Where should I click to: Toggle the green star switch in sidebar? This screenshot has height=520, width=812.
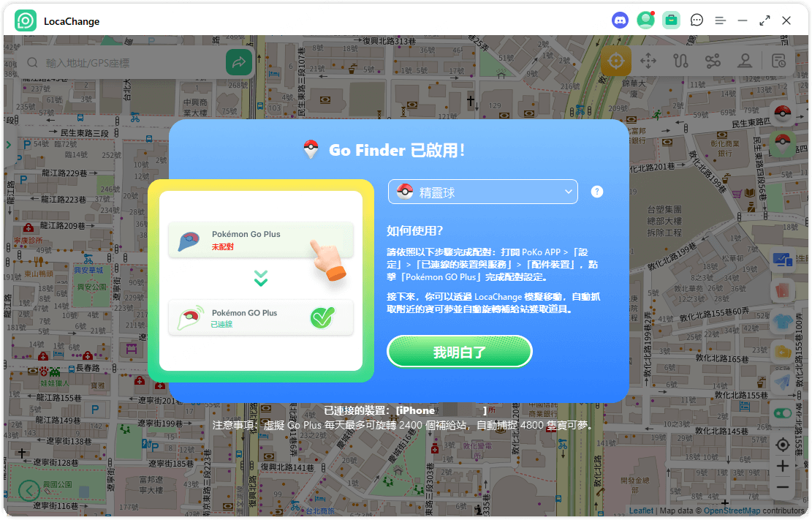coord(783,413)
